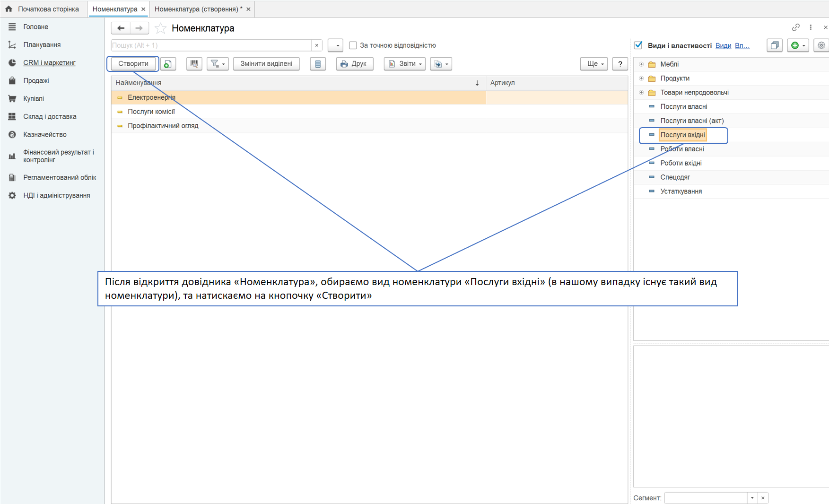Image resolution: width=829 pixels, height=504 pixels.
Task: Clear the Сегмент field with x
Action: coord(763,498)
